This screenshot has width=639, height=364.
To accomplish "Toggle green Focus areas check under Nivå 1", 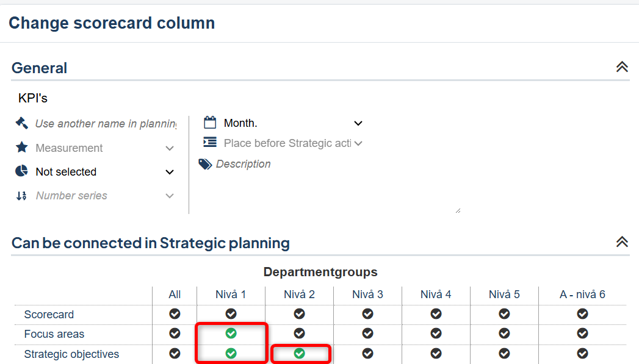I will 231,334.
